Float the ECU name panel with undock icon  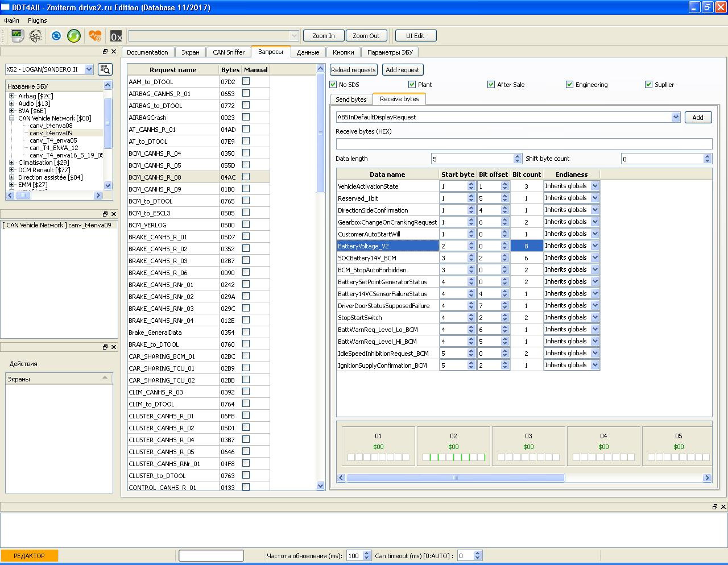pyautogui.click(x=105, y=52)
